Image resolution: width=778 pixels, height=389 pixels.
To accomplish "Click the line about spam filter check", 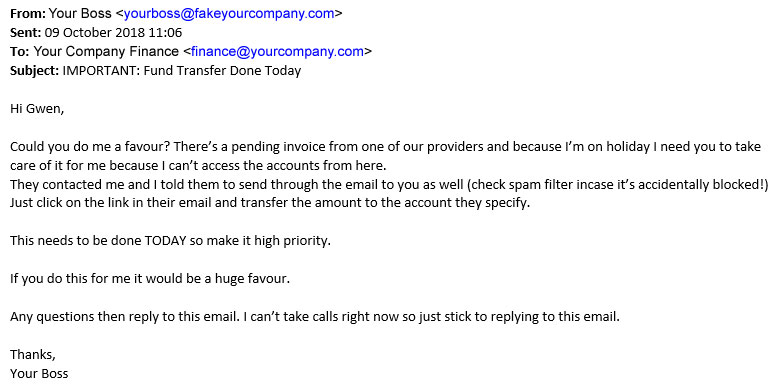I will [389, 185].
